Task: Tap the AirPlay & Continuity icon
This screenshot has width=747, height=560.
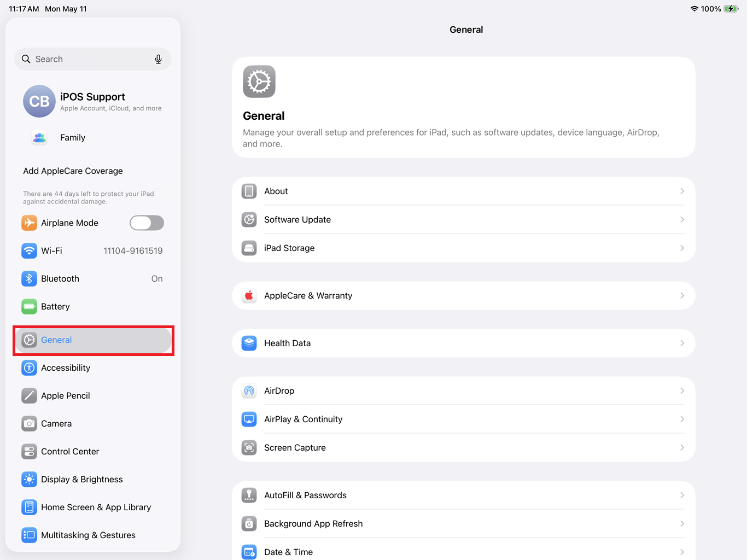Action: pos(249,419)
